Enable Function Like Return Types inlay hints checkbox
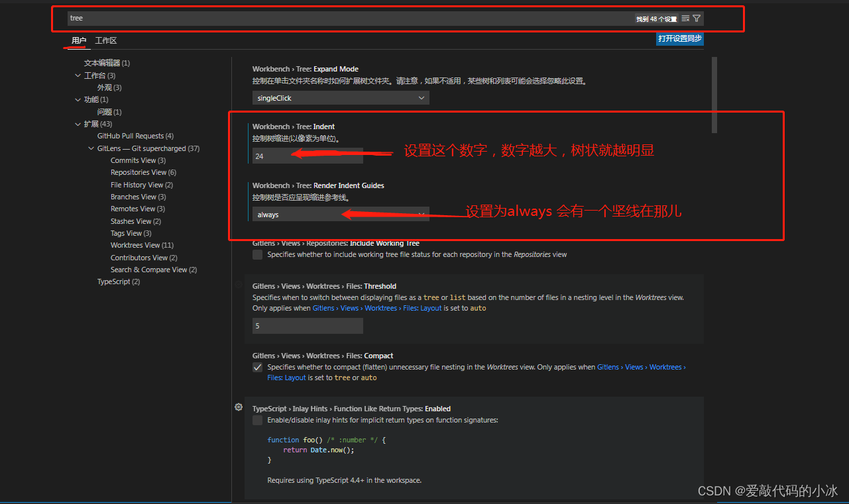 click(257, 421)
